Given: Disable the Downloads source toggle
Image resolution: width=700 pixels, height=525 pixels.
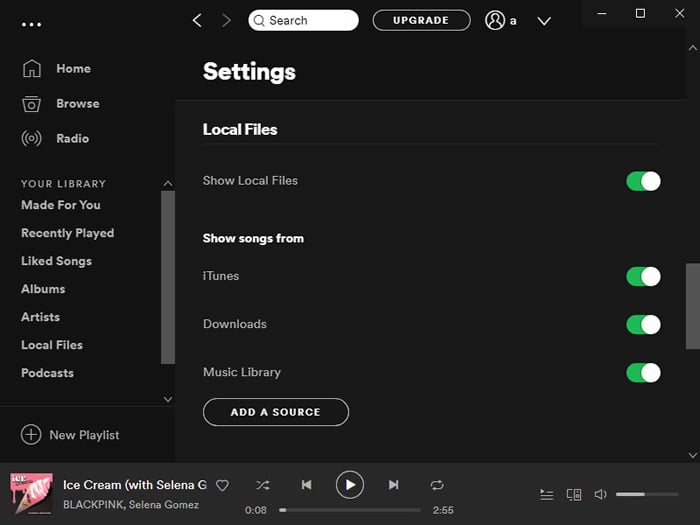Looking at the screenshot, I should 643,325.
